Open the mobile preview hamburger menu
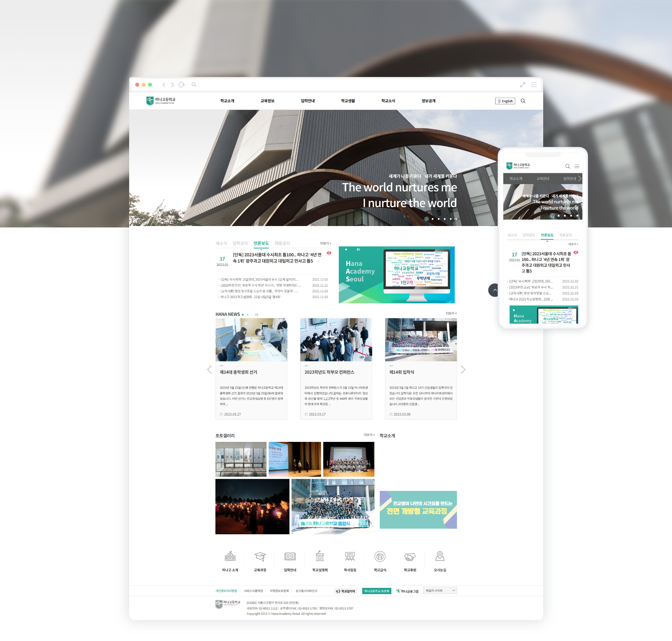Image resolution: width=672 pixels, height=641 pixels. [x=577, y=166]
